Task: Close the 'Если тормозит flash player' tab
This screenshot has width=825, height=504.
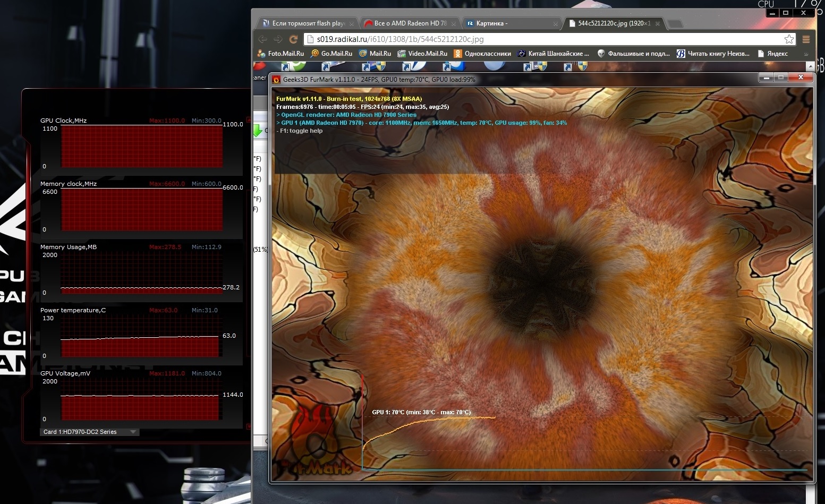Action: (x=352, y=24)
